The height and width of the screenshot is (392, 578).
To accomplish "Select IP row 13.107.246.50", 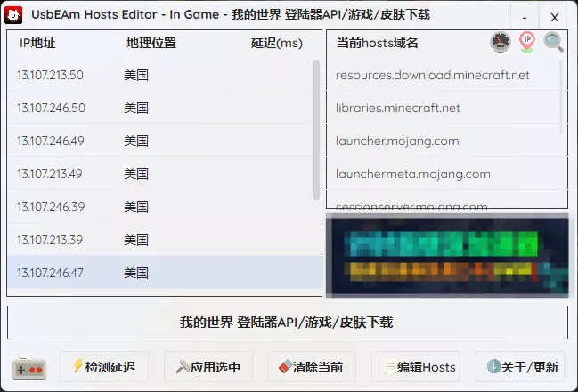I will tap(160, 108).
